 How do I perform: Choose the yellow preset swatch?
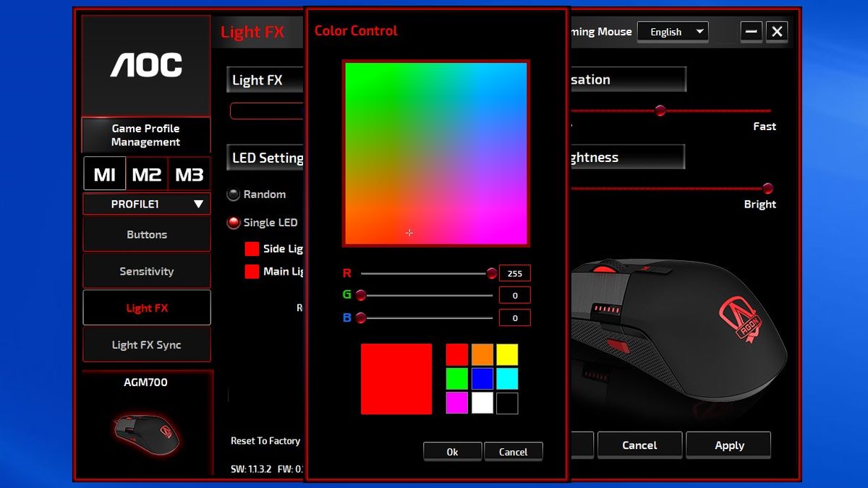click(507, 354)
